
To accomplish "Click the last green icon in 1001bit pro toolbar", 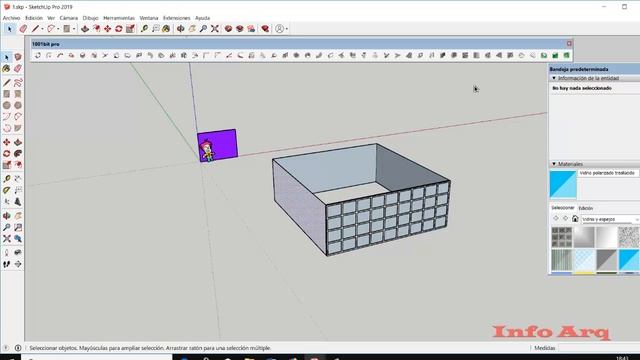I will (567, 55).
